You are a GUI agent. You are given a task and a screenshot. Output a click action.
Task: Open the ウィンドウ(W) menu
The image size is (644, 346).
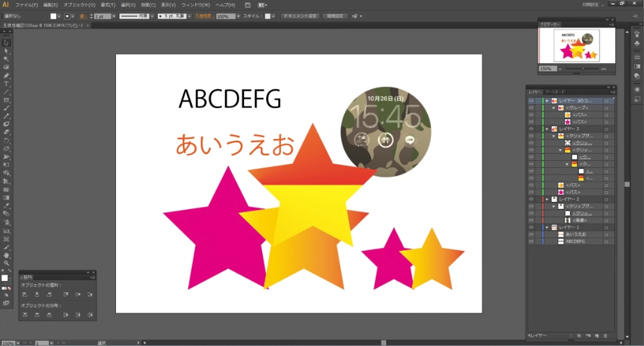(196, 5)
